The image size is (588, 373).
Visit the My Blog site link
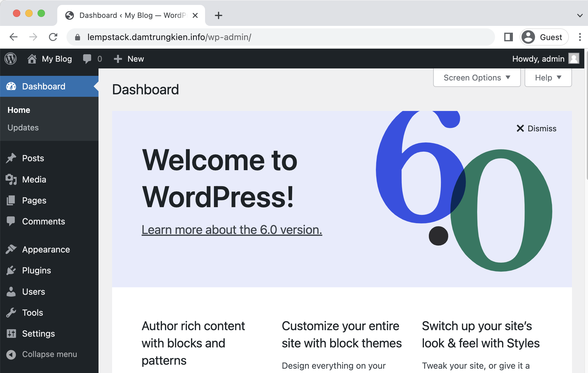tap(50, 59)
